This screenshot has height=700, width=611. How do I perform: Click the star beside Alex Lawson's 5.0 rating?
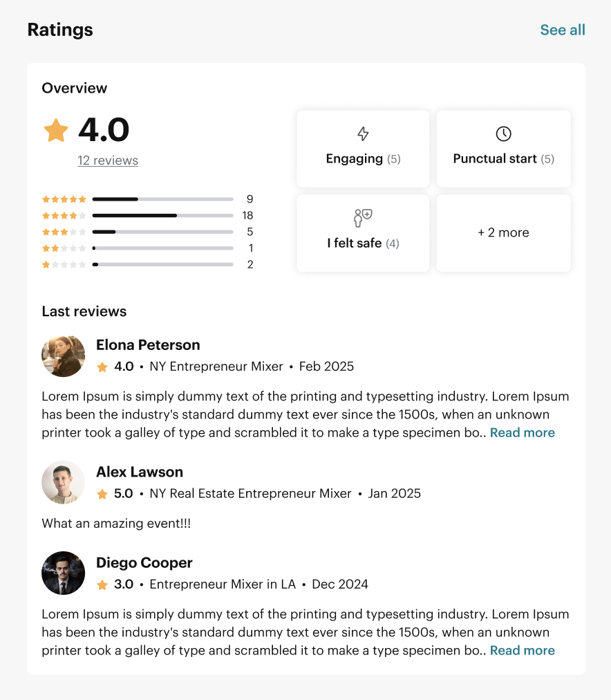tap(102, 494)
